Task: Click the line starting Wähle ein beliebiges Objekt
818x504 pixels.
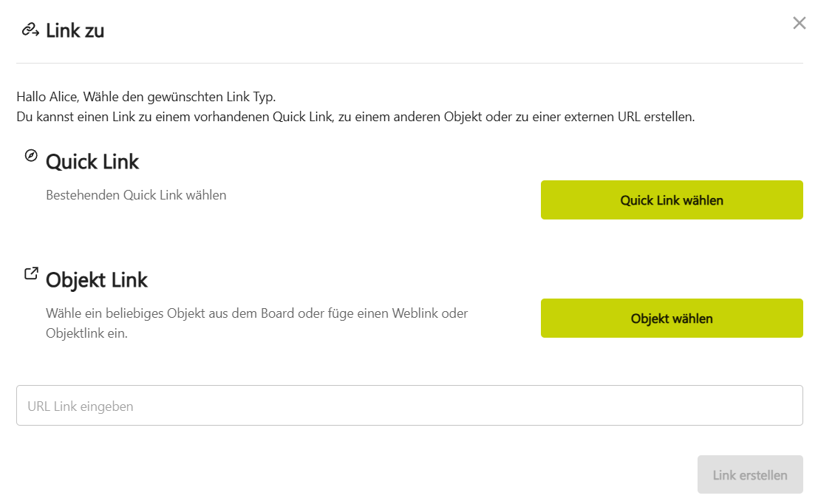Action: [x=256, y=313]
